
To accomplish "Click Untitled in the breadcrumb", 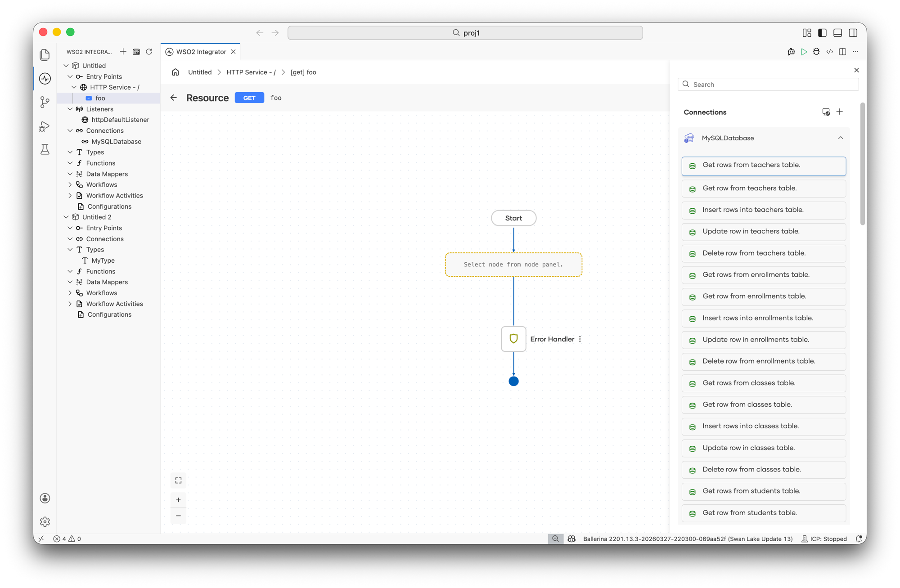I will point(200,72).
